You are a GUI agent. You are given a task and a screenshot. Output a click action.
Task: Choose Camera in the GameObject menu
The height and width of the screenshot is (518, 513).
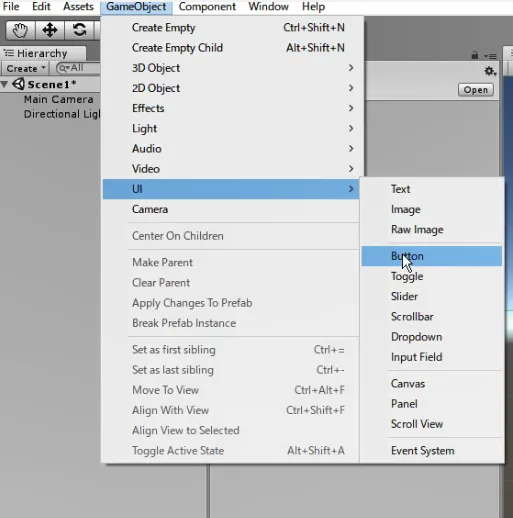[x=231, y=209]
